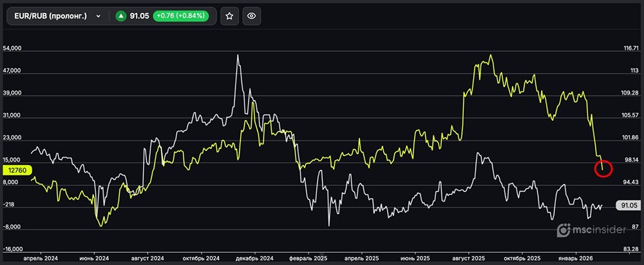Screen dimensions: 644x265
Task: Click the green +0.76 (+0.84%) change badge
Action: (181, 16)
